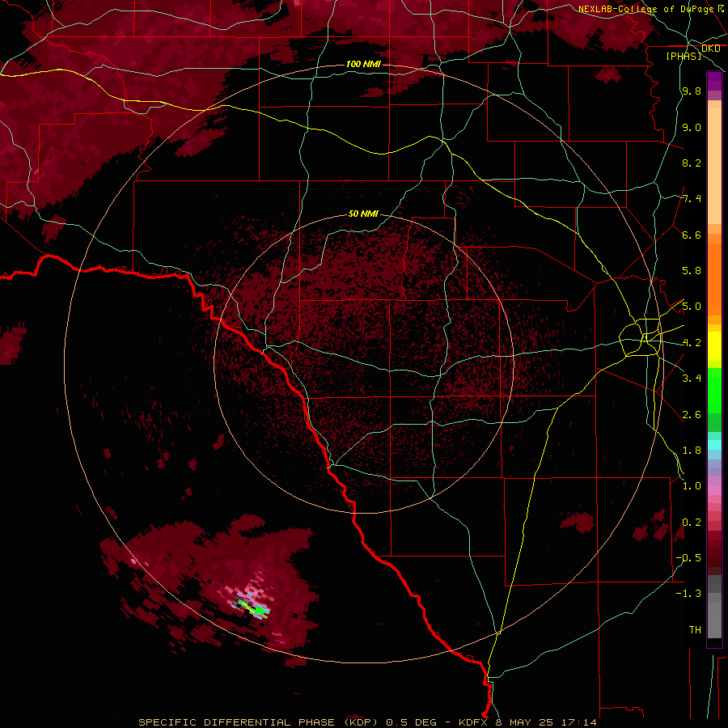Click the 50 NMI range ring label
This screenshot has width=728, height=728.
pos(363,214)
